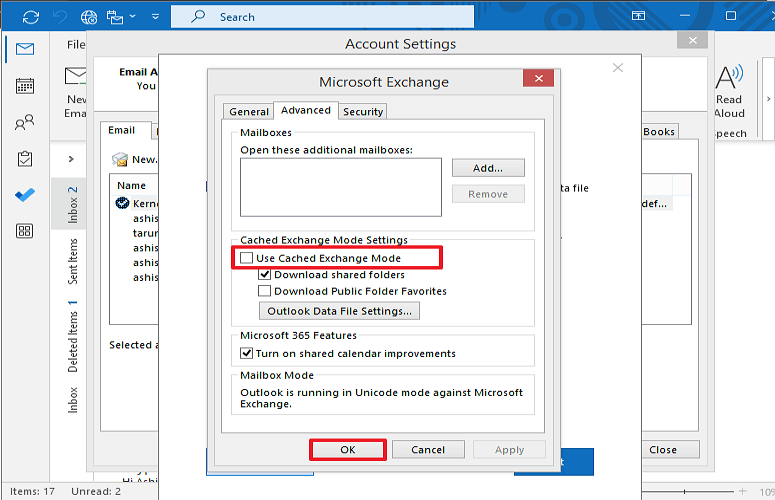Open More Apps grid icon in sidebar

click(x=25, y=231)
